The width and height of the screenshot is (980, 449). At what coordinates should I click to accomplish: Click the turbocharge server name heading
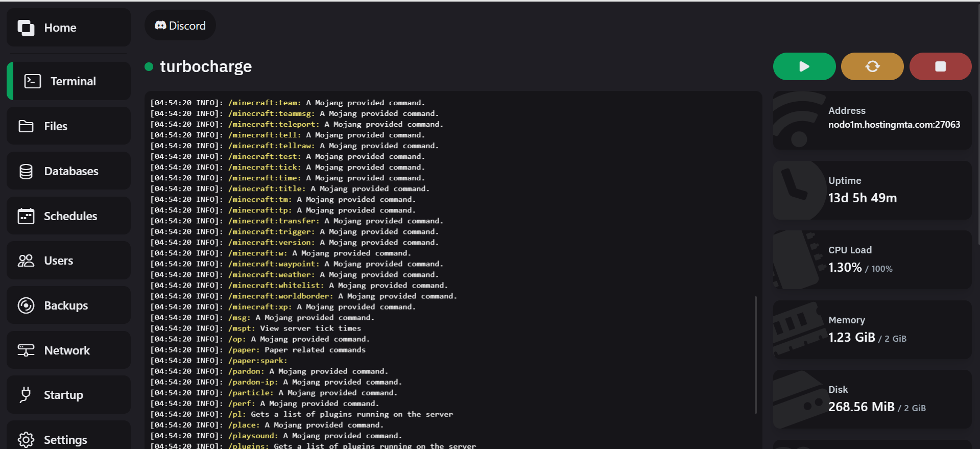pyautogui.click(x=206, y=66)
